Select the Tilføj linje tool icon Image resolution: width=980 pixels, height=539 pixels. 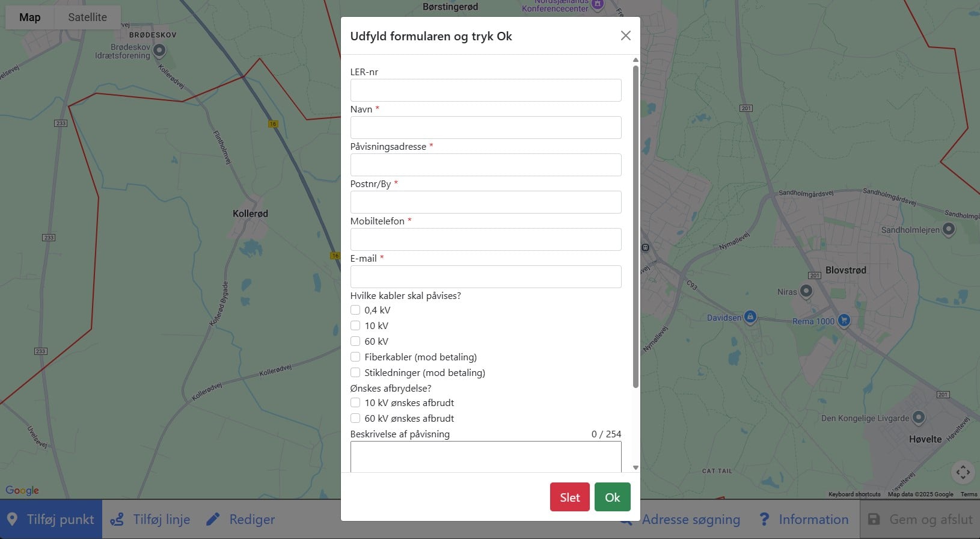pos(117,519)
